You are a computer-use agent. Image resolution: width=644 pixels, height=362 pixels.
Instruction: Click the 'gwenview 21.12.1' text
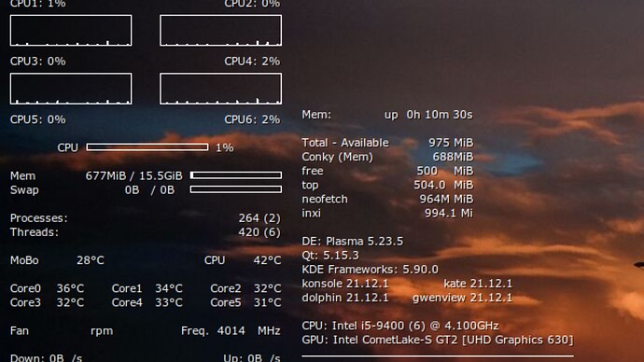[462, 298]
